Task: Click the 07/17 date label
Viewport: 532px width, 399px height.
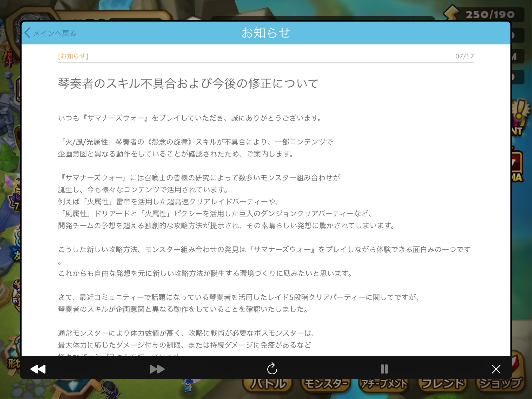Action: [x=464, y=56]
